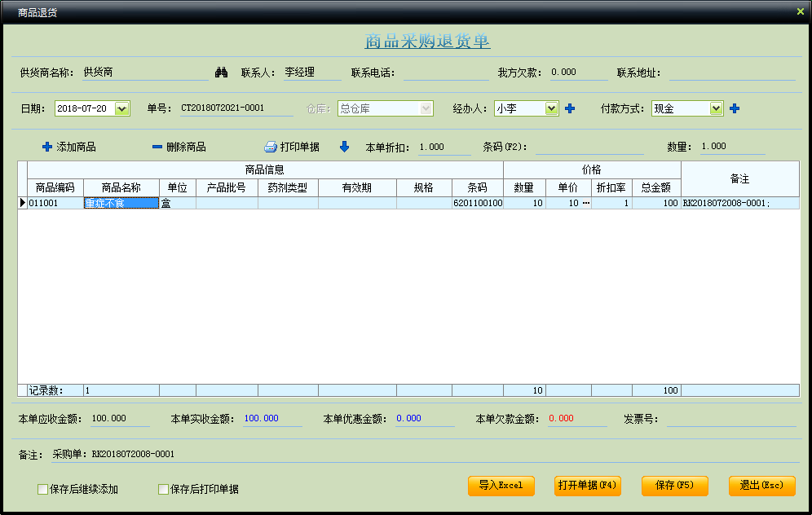
Task: Click the 数量 column header in the table
Action: click(x=524, y=187)
